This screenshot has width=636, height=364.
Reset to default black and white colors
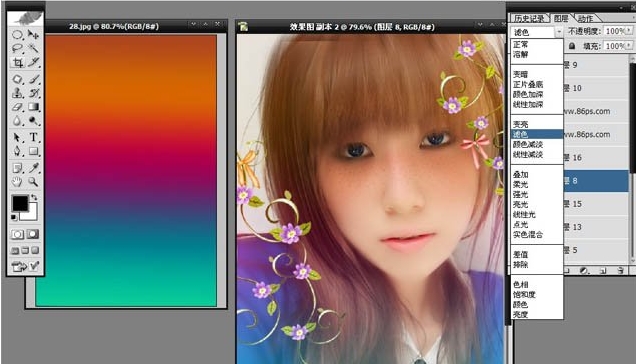[14, 218]
